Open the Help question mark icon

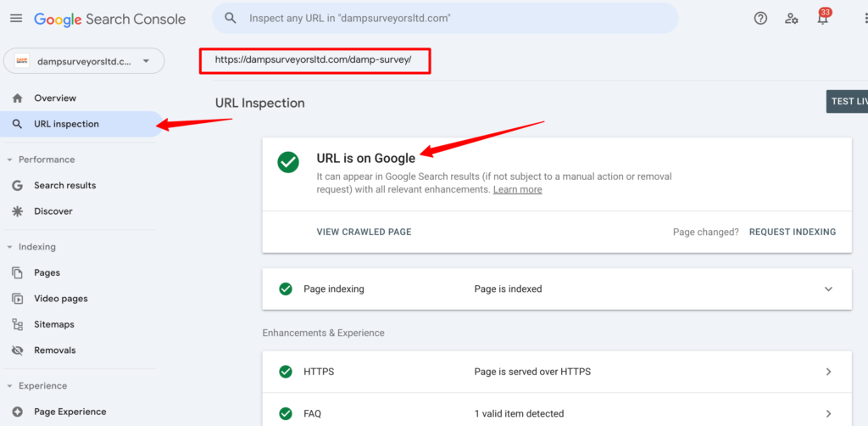[x=760, y=19]
